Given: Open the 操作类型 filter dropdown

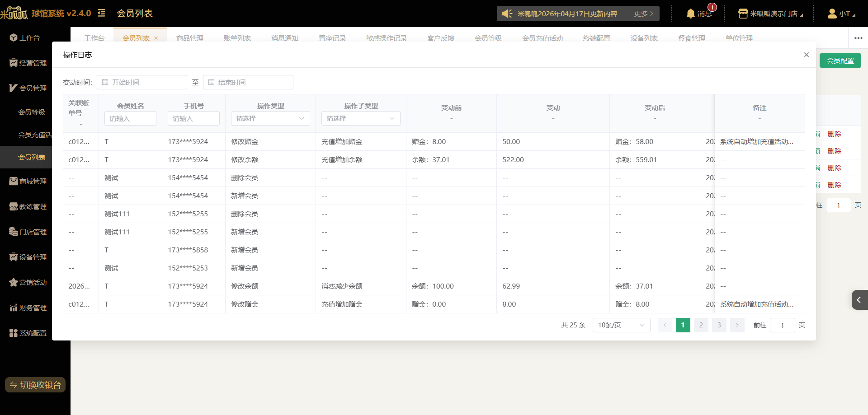Looking at the screenshot, I should pyautogui.click(x=270, y=118).
